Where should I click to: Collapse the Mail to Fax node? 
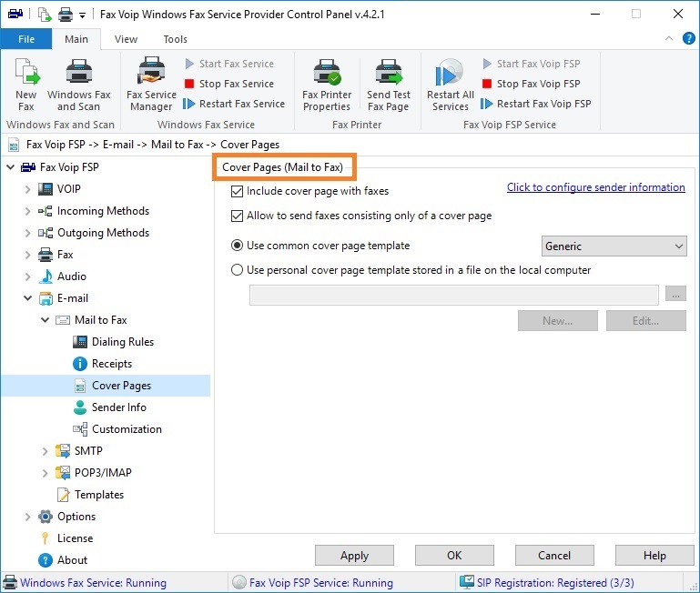tap(46, 320)
